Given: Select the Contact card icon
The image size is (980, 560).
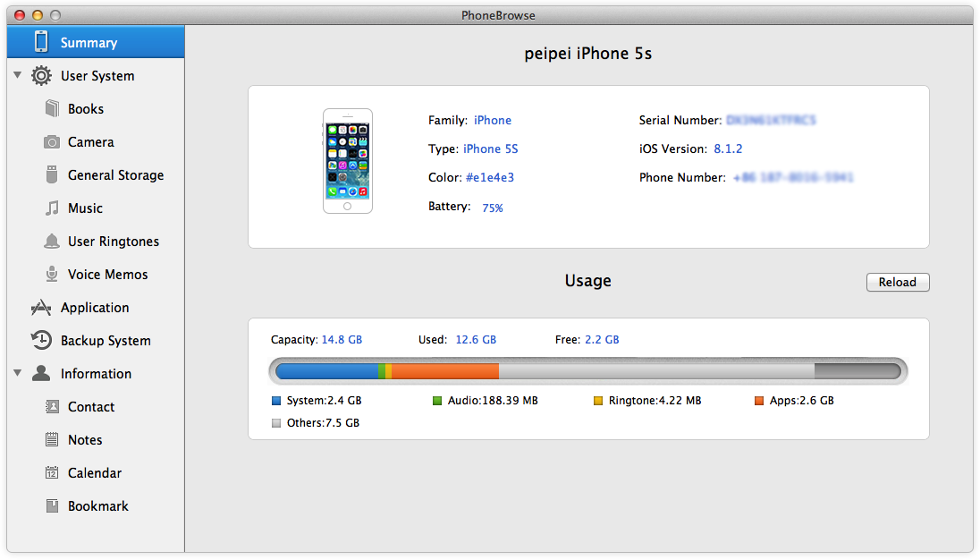Looking at the screenshot, I should 52,407.
